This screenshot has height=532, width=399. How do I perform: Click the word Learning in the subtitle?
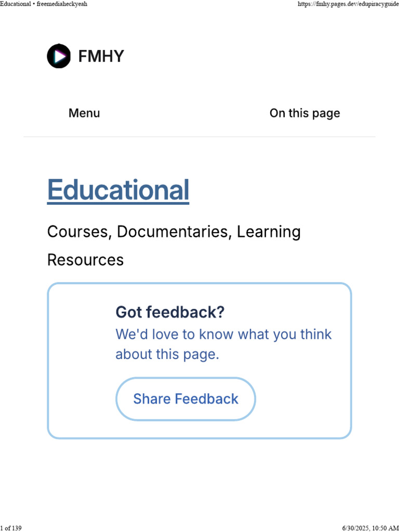coord(269,232)
